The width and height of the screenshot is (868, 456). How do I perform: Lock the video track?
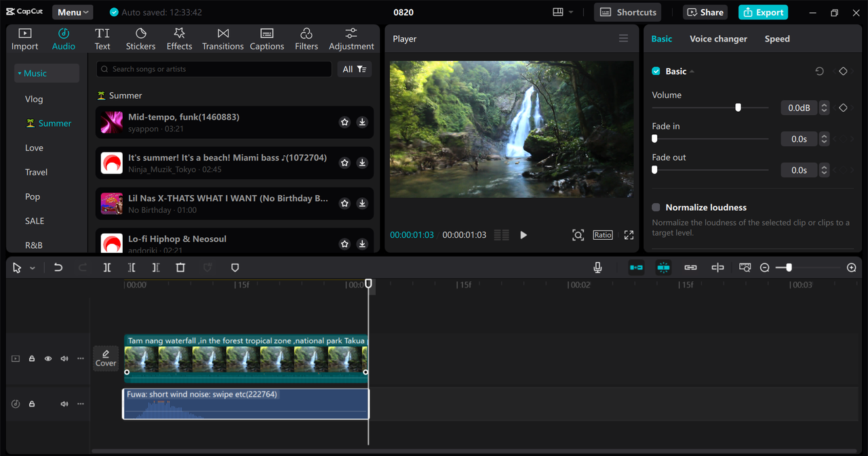32,358
